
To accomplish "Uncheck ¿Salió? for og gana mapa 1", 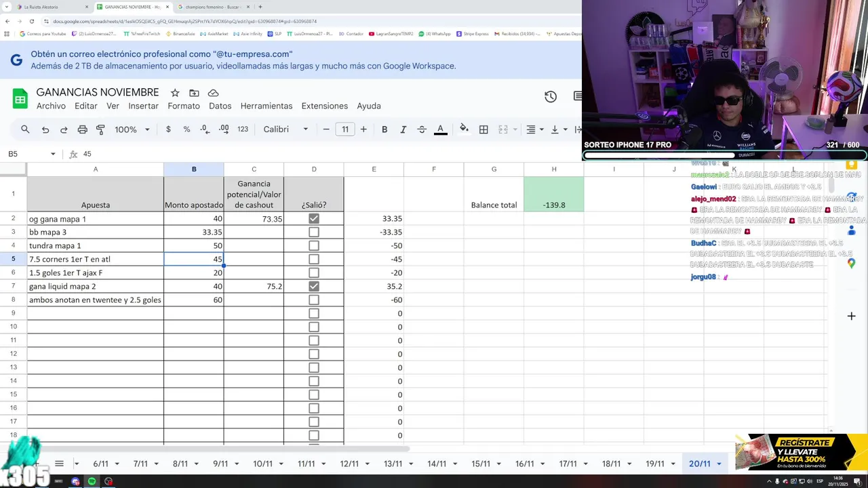I will point(313,218).
